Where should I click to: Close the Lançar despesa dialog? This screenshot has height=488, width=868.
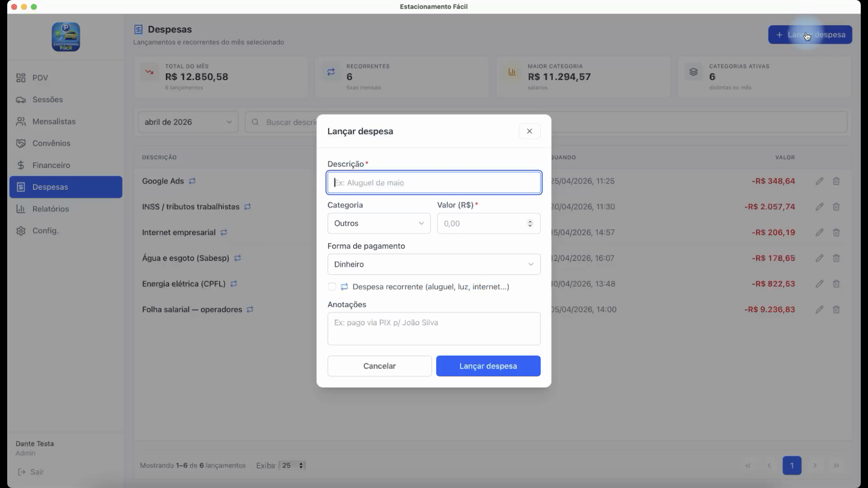coord(529,131)
